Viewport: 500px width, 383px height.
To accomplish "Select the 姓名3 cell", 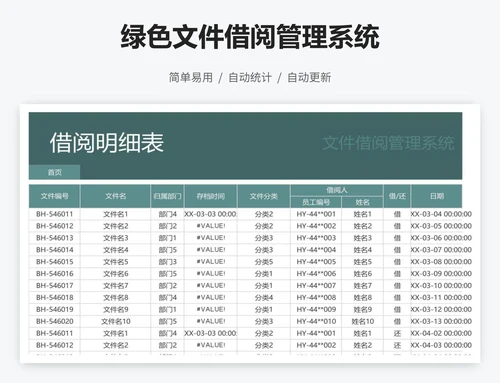I will 362,238.
